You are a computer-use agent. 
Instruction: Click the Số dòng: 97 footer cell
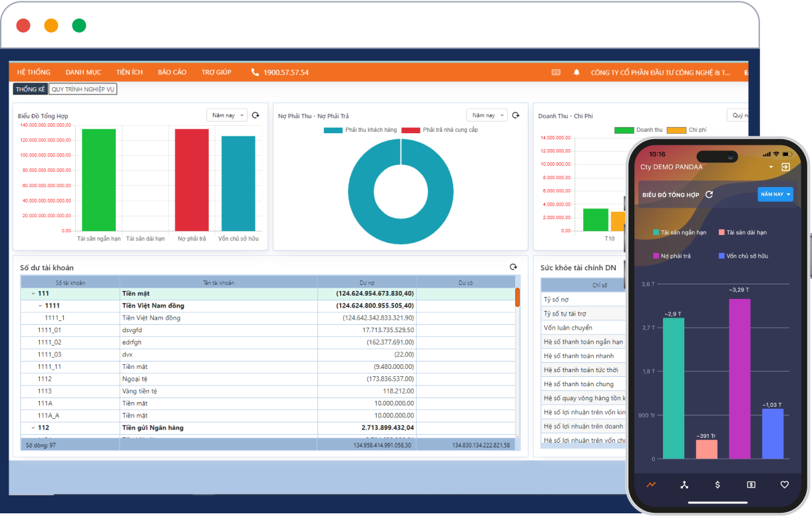click(70, 445)
